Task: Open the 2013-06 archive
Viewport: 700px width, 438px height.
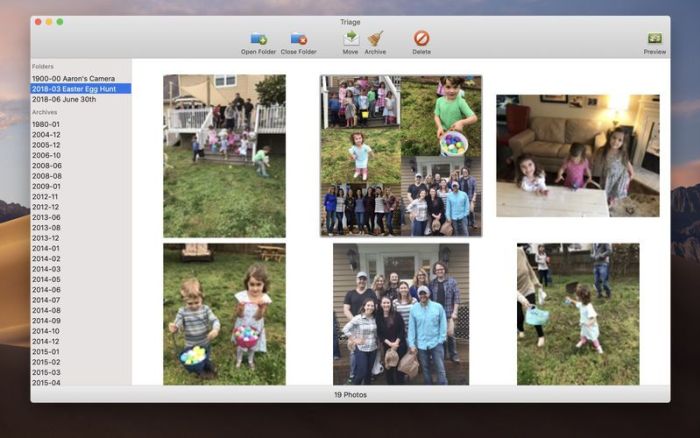Action: point(81,217)
